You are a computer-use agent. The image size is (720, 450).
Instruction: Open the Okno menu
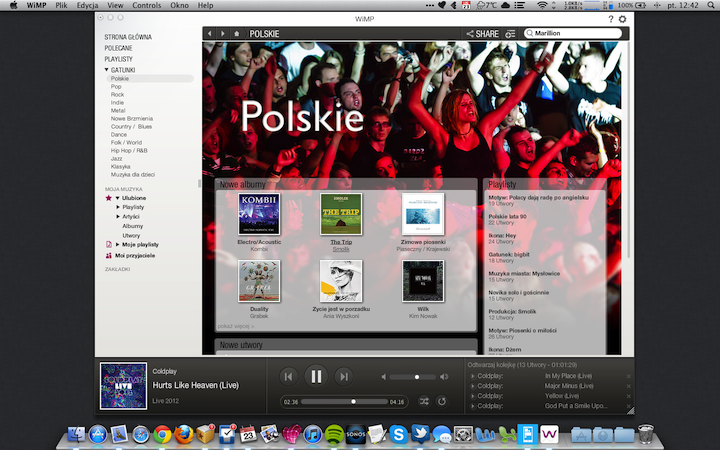pos(180,6)
